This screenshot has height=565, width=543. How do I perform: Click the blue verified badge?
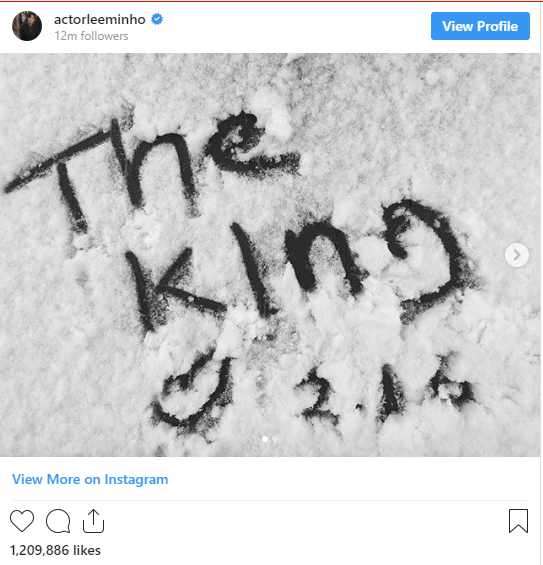(x=157, y=19)
